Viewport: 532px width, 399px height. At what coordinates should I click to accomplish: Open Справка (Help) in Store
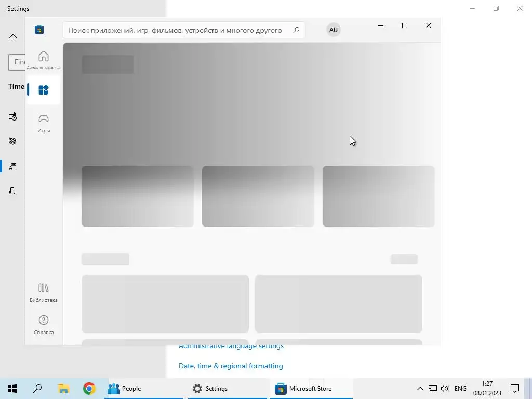point(44,325)
